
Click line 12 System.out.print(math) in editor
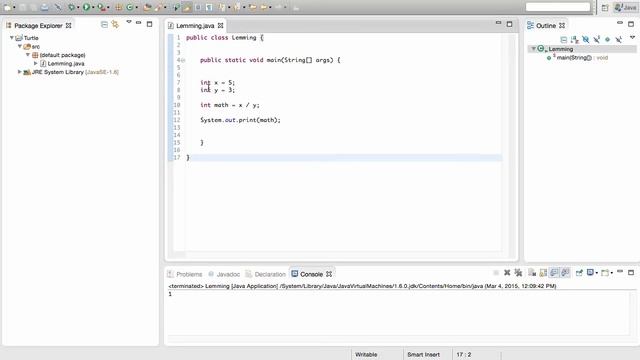240,120
